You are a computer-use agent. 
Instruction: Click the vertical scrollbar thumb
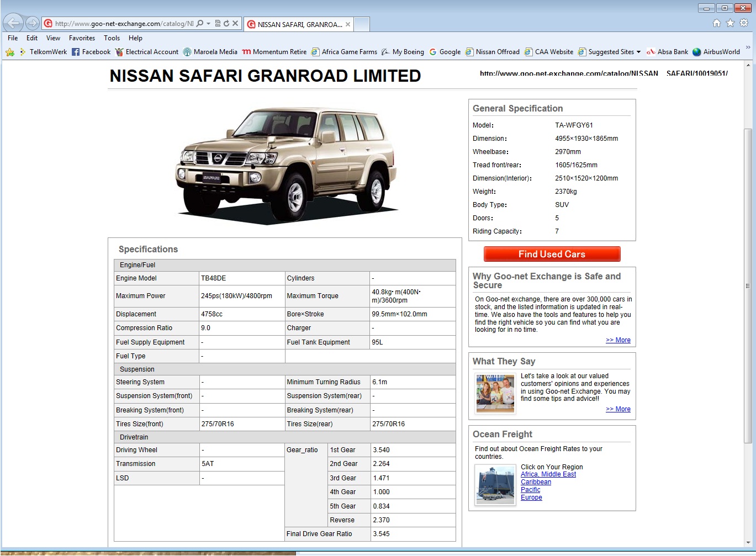tap(748, 285)
